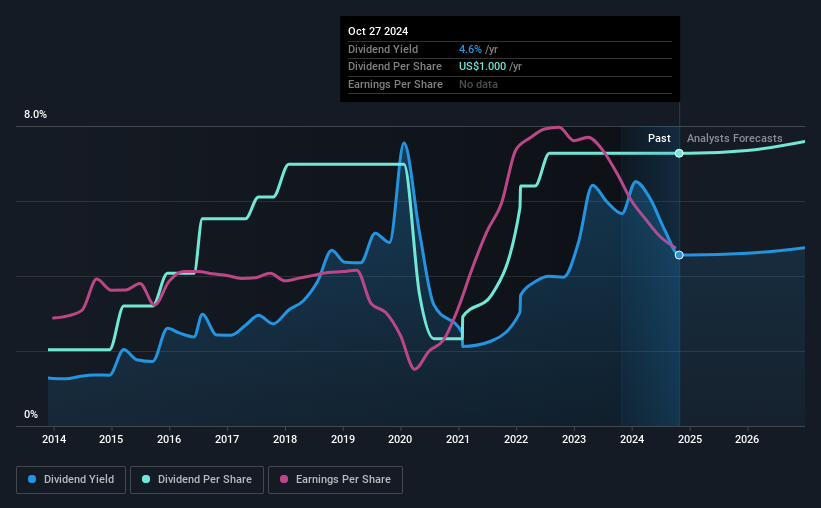Image resolution: width=821 pixels, height=508 pixels.
Task: Toggle the Dividend Yield legend button
Action: tap(71, 479)
